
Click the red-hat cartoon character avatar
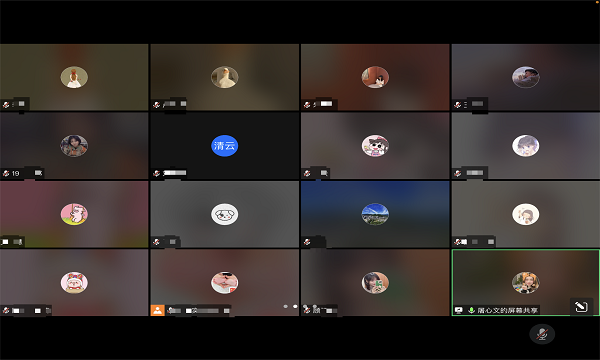point(74,283)
